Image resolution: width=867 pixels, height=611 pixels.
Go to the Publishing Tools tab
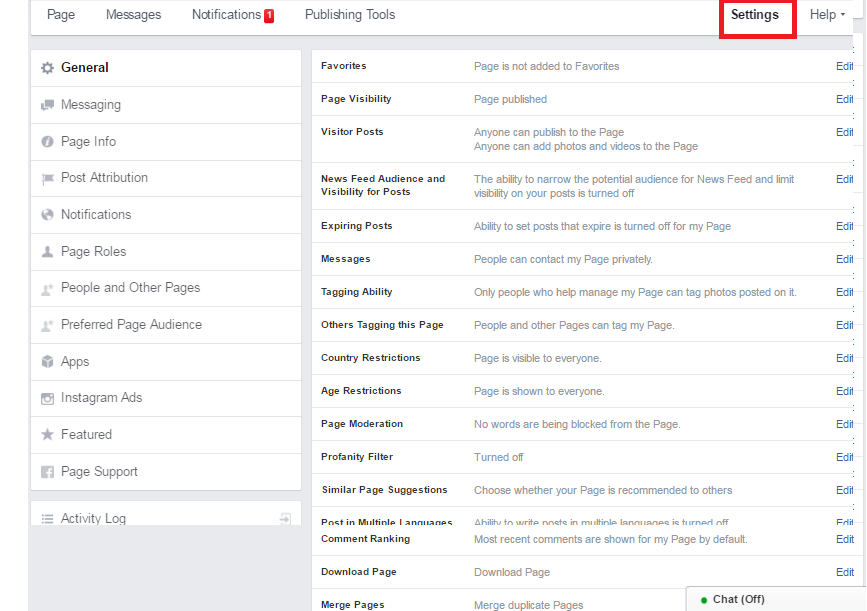(x=350, y=15)
